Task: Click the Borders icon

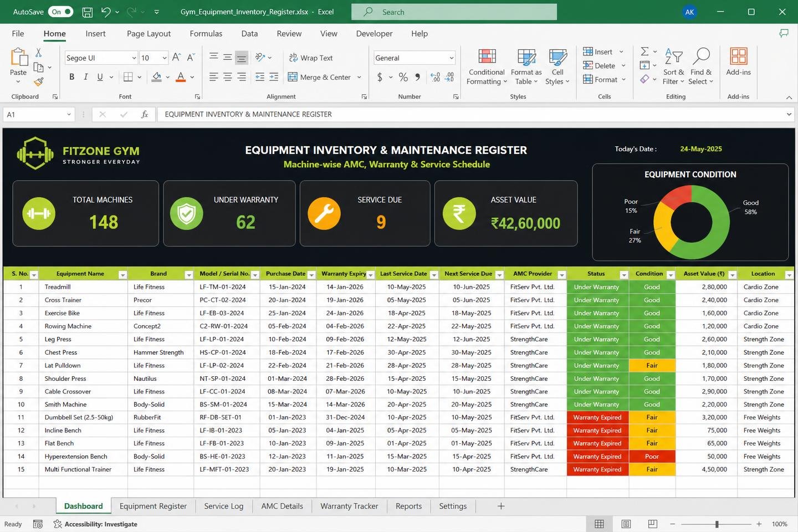Action: point(128,77)
